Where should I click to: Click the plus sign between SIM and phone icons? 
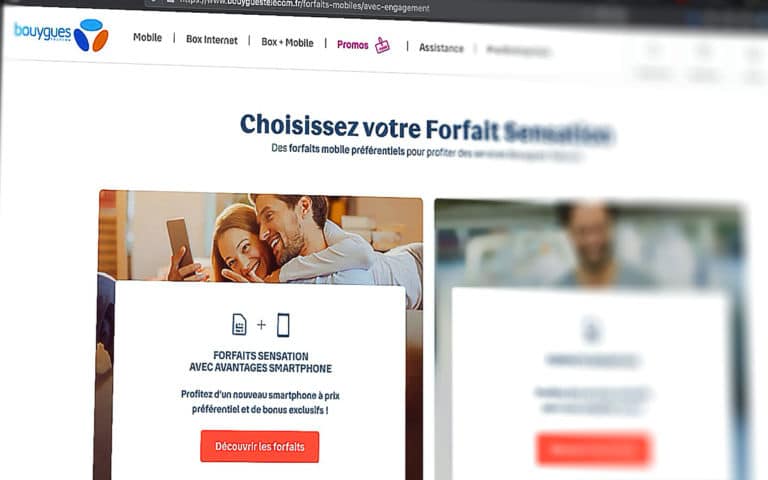262,324
